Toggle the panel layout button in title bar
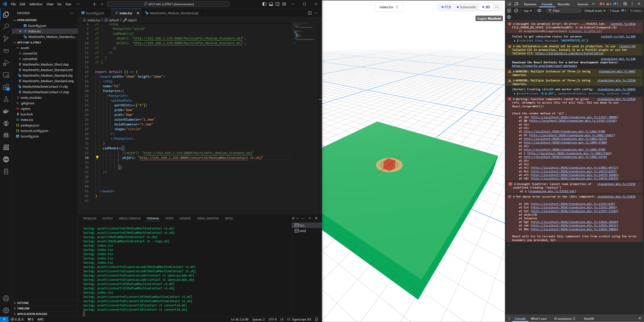Viewport: 644px width, 322px height. 271,4
